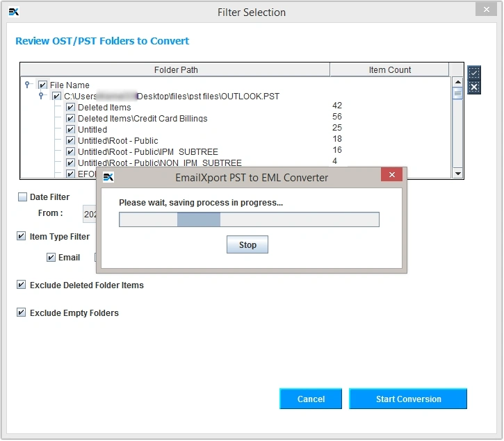Click the From date input field
This screenshot has height=441, width=504.
pos(90,214)
